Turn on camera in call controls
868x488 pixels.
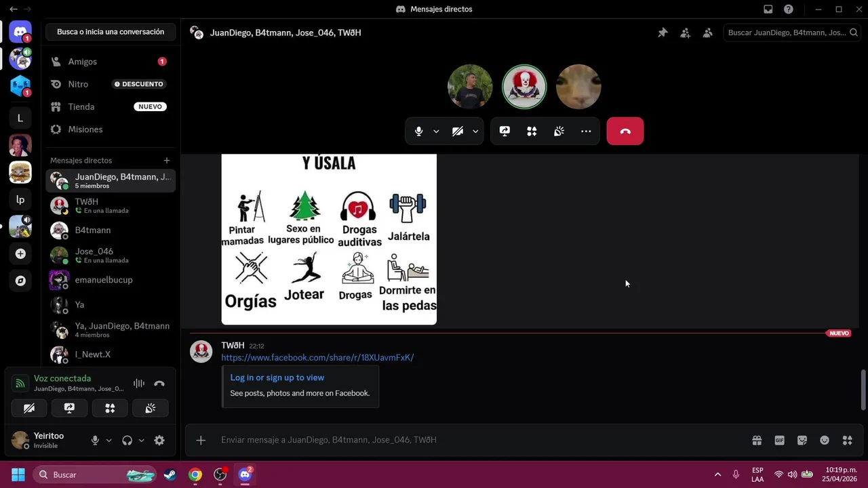458,131
